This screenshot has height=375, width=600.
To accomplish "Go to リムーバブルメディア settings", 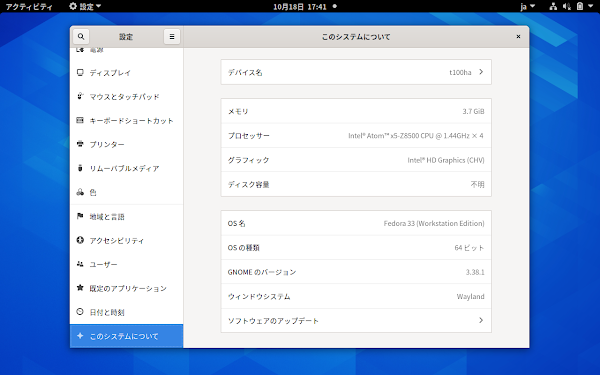I will coord(126,168).
